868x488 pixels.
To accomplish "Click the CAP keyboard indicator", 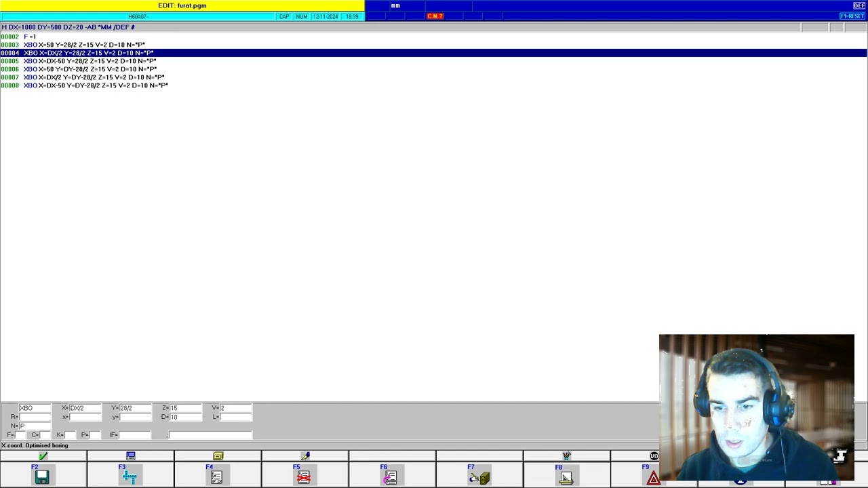I will click(284, 16).
